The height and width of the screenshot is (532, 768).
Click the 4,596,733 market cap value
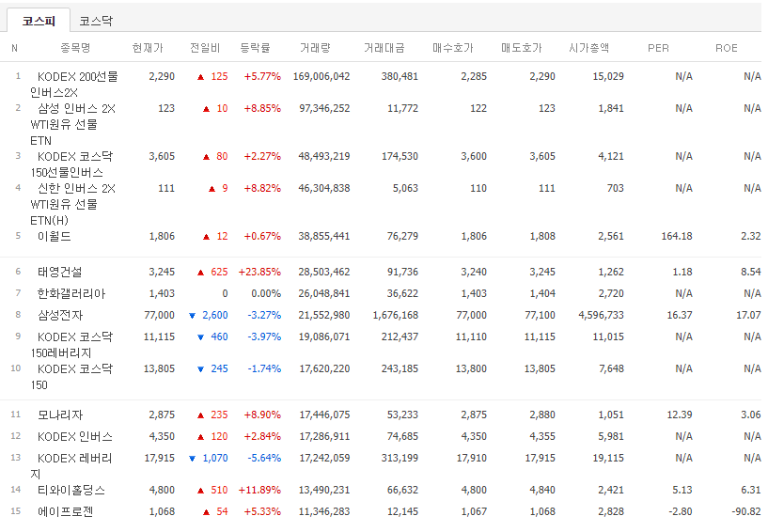pyautogui.click(x=601, y=315)
